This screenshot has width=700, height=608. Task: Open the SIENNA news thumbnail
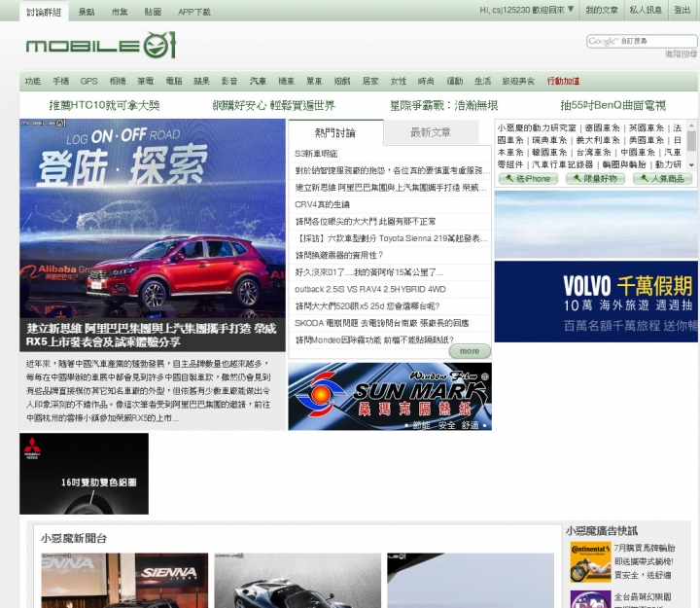[124, 581]
